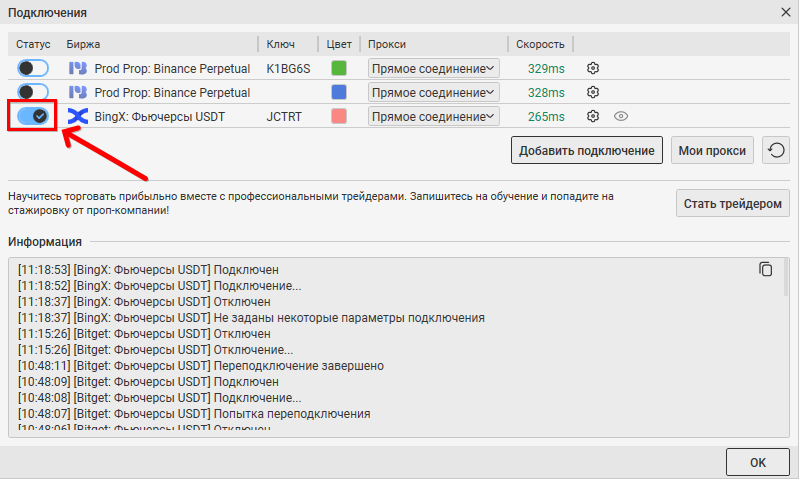Click the eye icon in BingX row
Image resolution: width=799 pixels, height=479 pixels.
click(621, 116)
